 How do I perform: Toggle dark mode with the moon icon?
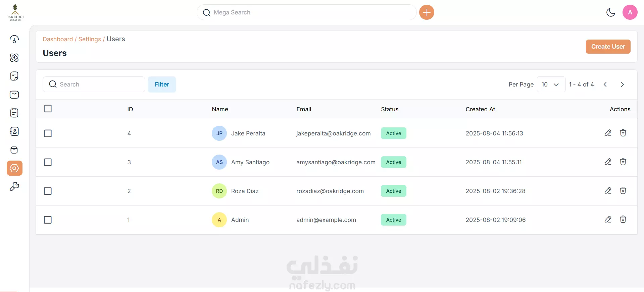[x=610, y=12]
